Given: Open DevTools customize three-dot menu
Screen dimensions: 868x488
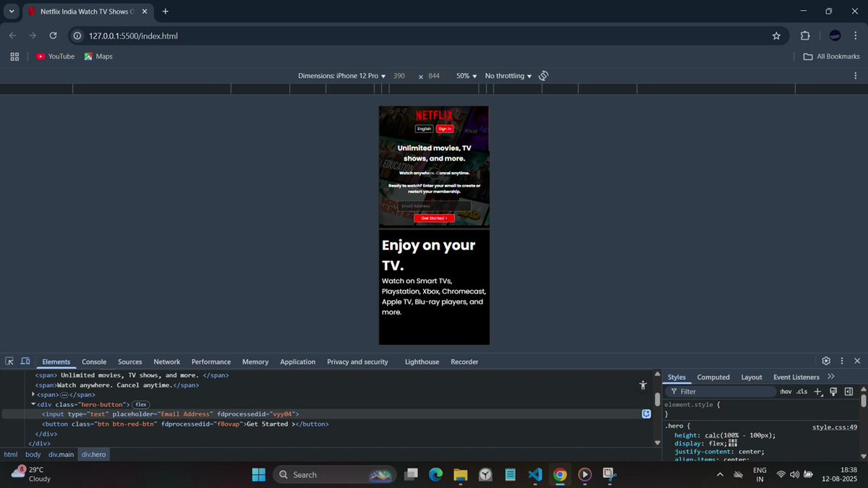Looking at the screenshot, I should pyautogui.click(x=842, y=361).
